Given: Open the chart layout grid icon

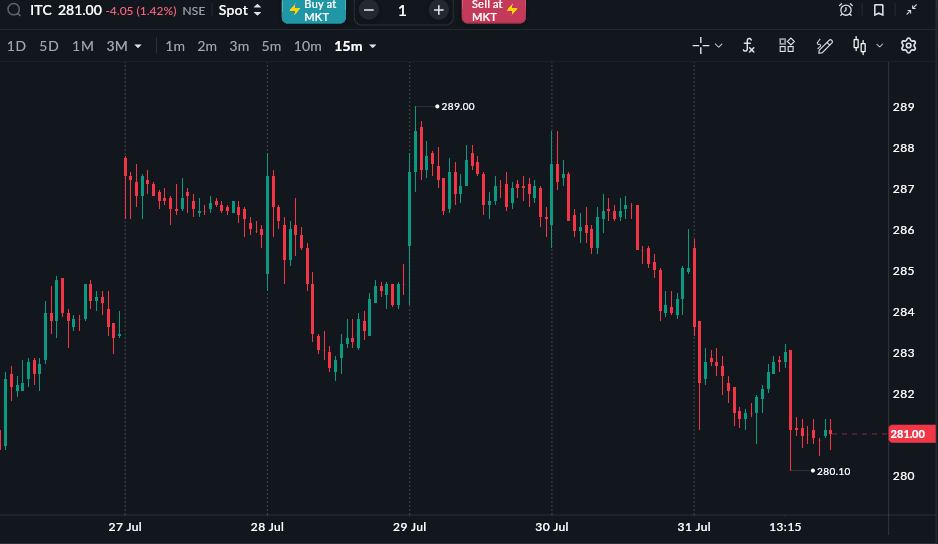Looking at the screenshot, I should coord(787,45).
